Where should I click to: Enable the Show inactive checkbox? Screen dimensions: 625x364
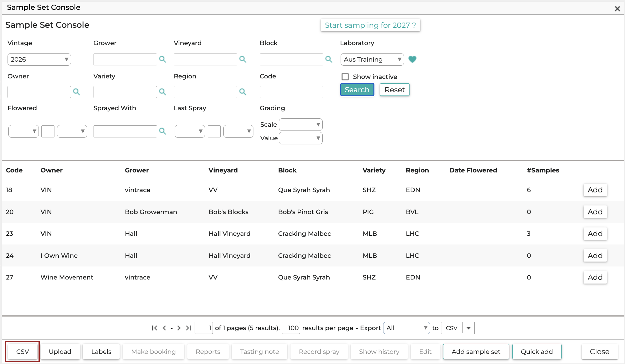(x=345, y=77)
